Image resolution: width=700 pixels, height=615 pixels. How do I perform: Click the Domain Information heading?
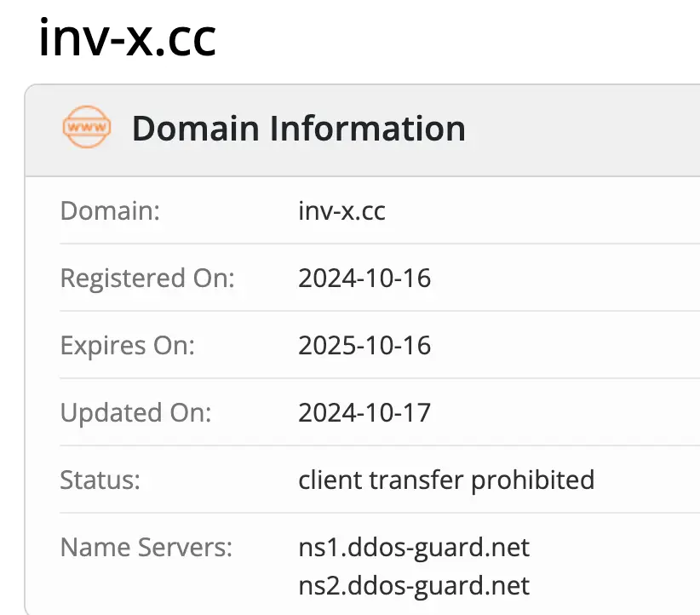point(298,129)
